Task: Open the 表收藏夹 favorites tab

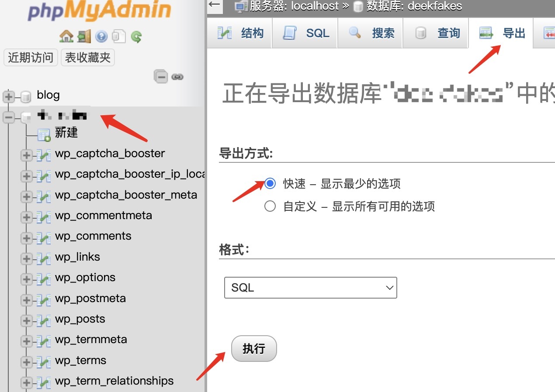Action: (x=88, y=57)
